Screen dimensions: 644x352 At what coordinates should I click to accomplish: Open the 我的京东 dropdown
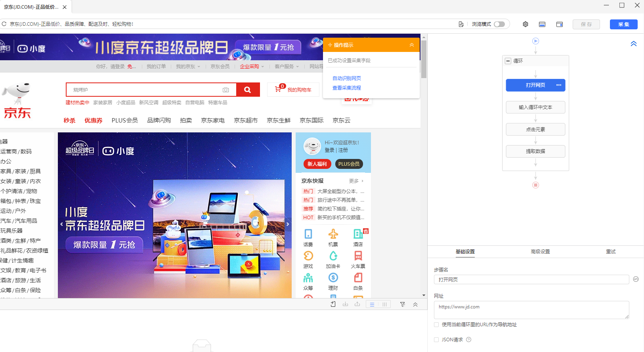click(x=188, y=67)
